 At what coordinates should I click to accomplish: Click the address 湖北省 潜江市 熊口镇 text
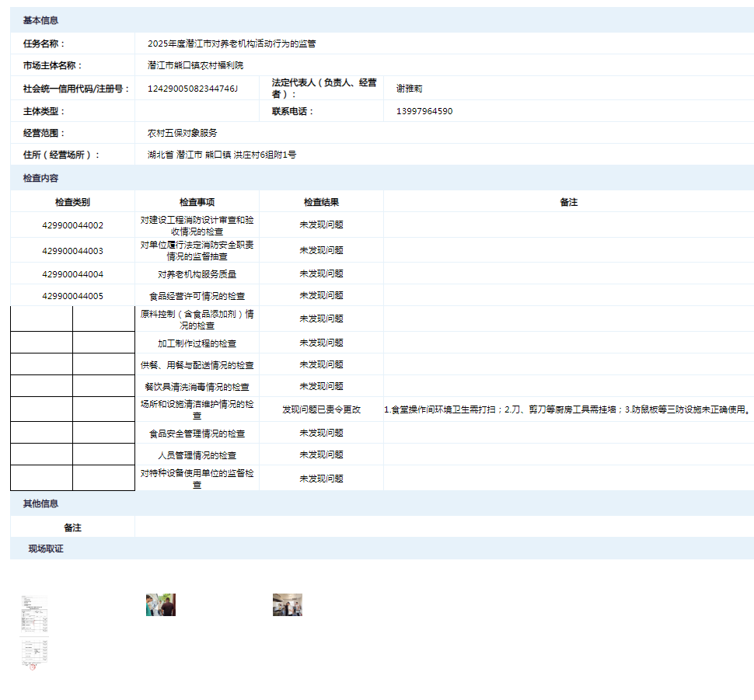click(222, 155)
